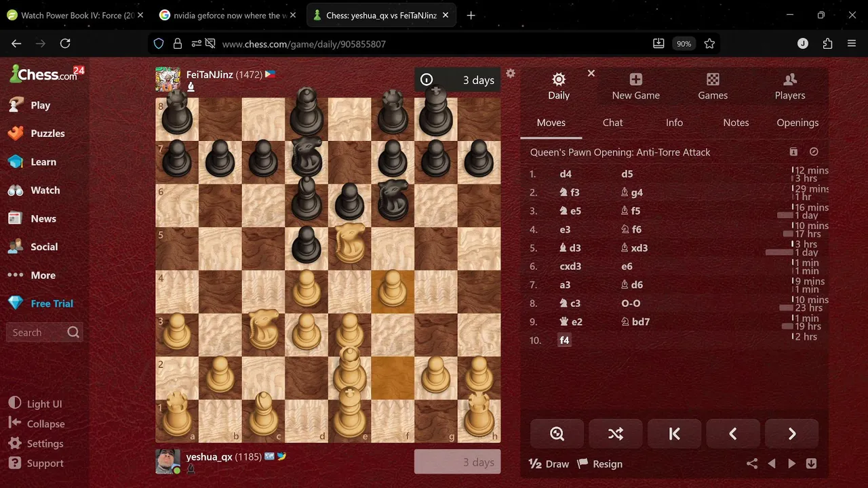Switch to Watch Power Book IV tab
This screenshot has width=868, height=488.
click(75, 15)
